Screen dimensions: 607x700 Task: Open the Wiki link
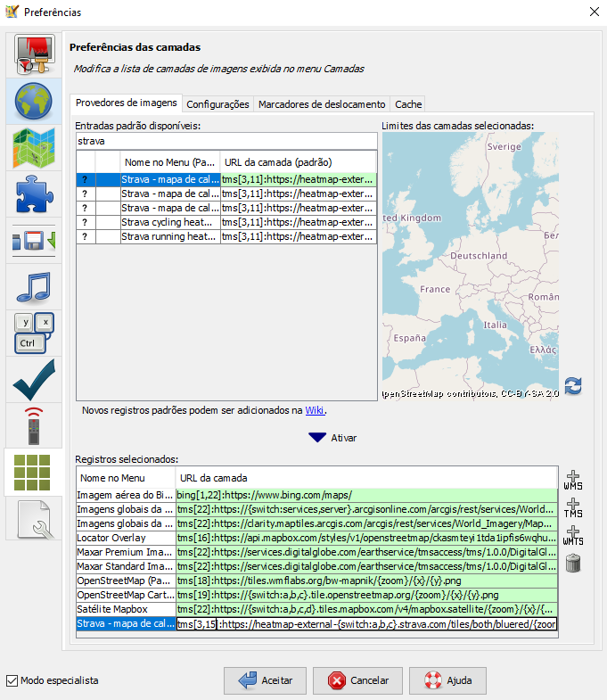click(x=315, y=410)
